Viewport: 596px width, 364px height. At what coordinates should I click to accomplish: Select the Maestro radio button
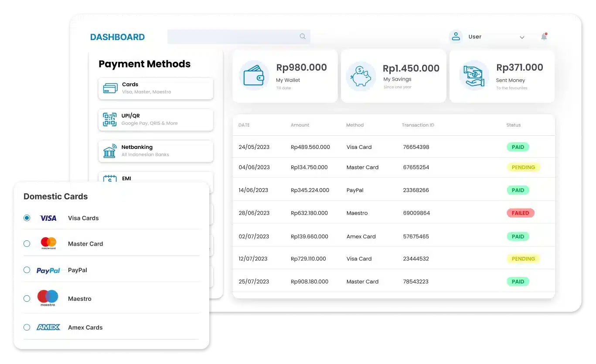click(x=27, y=299)
